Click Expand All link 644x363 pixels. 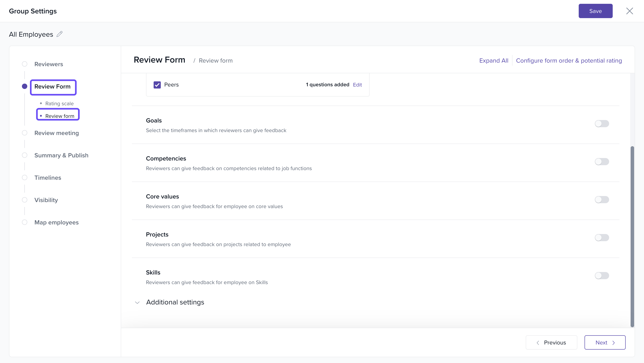(x=494, y=61)
